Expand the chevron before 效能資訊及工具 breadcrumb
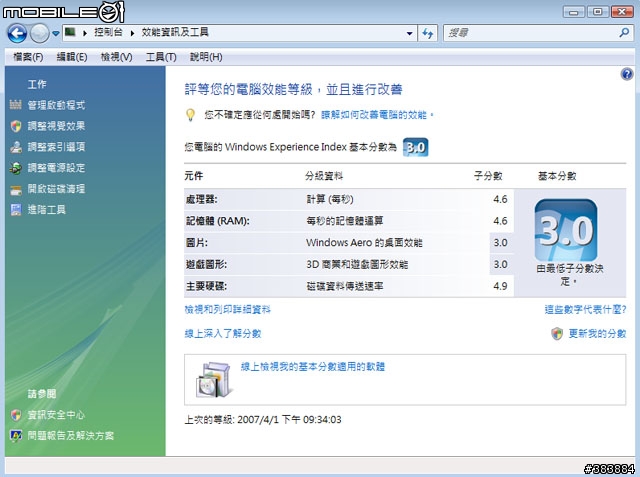Screen dimensions: 640x477 click(132, 33)
